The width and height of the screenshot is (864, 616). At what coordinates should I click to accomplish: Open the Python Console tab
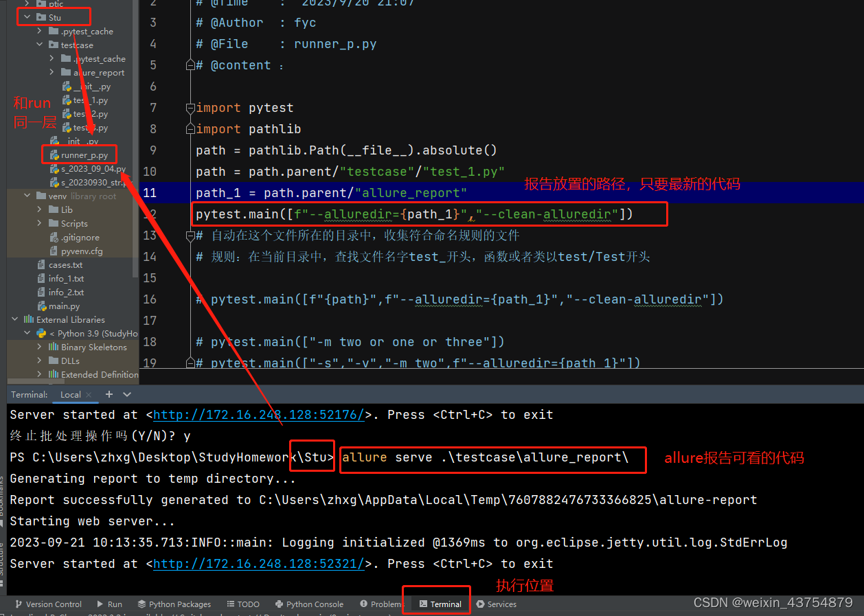tap(309, 604)
